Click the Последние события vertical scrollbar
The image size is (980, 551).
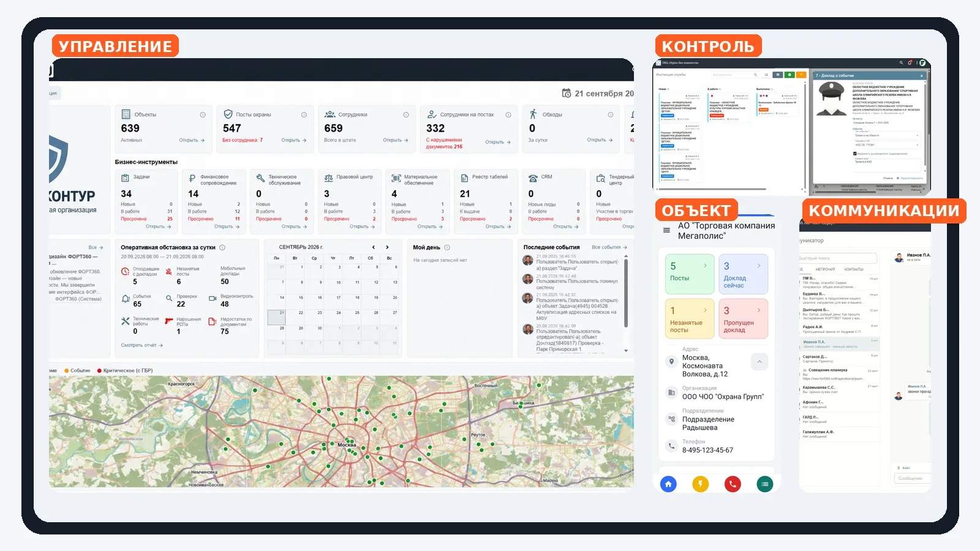point(625,293)
